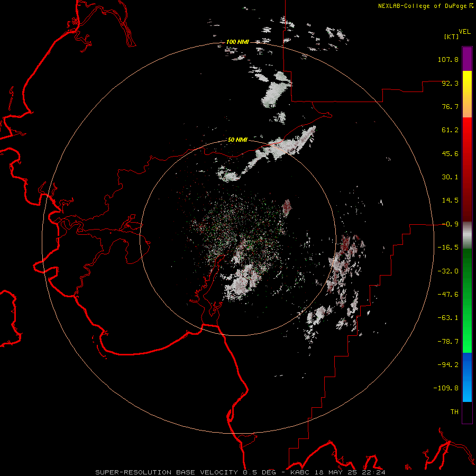
Task: Click the 76.7 velocity scale value
Action: pos(450,106)
